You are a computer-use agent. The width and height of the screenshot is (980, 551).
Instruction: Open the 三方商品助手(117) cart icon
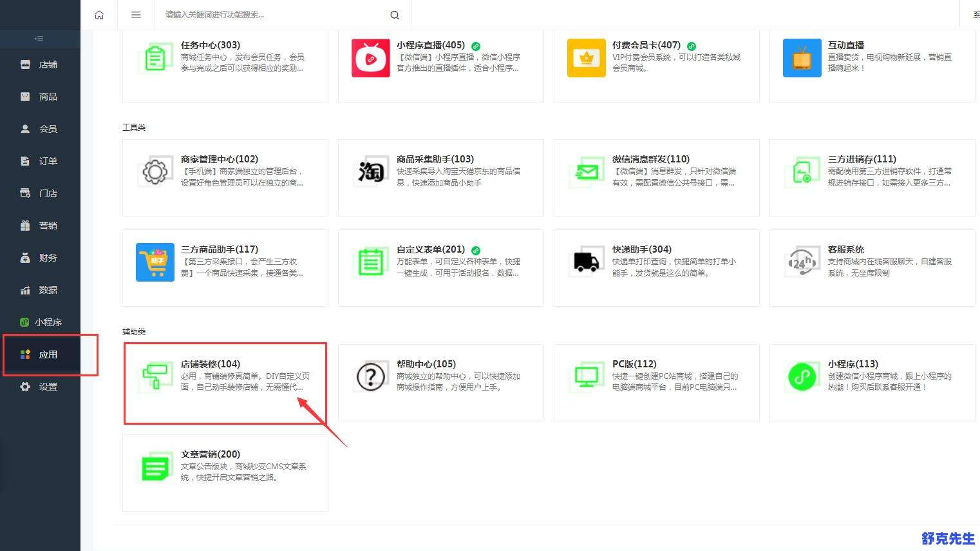point(155,262)
